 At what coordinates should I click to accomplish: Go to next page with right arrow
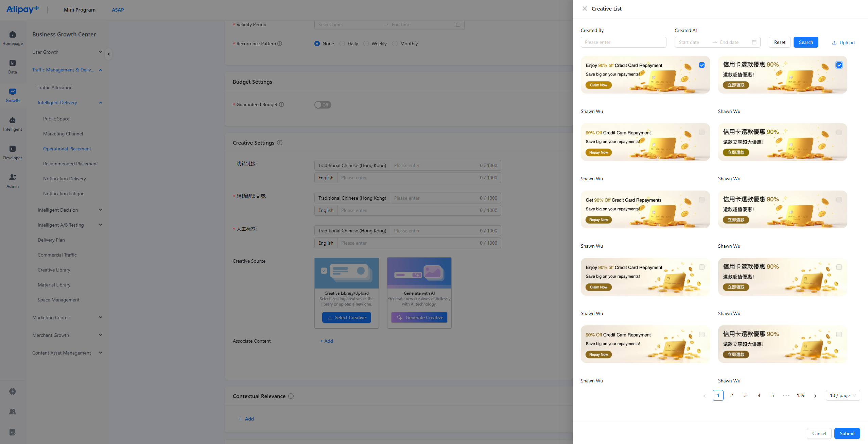pyautogui.click(x=815, y=396)
